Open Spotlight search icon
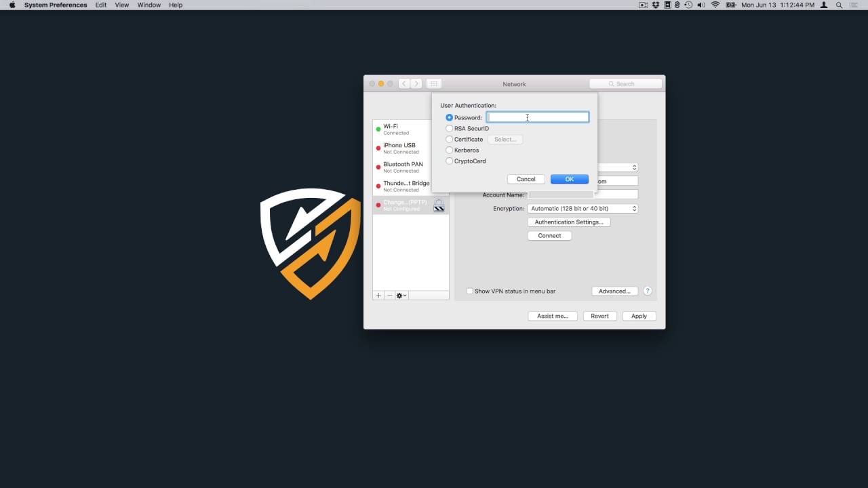This screenshot has height=488, width=868. pyautogui.click(x=839, y=5)
